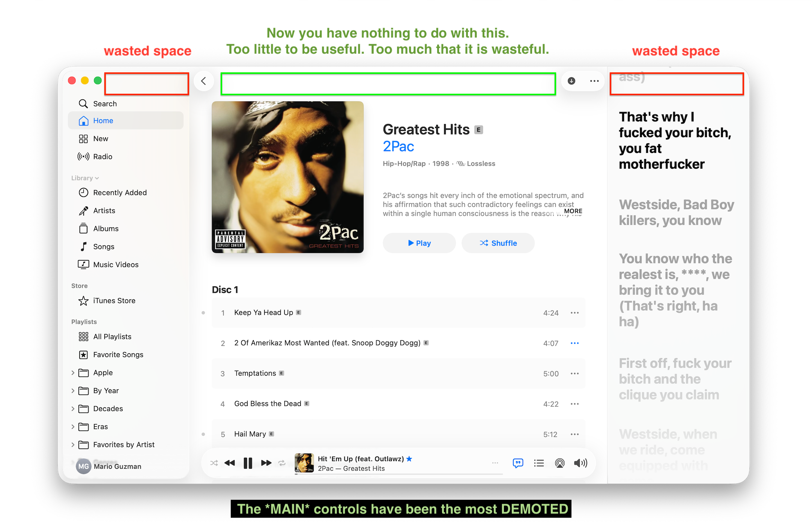Shuffle the Greatest Hits album

(498, 243)
